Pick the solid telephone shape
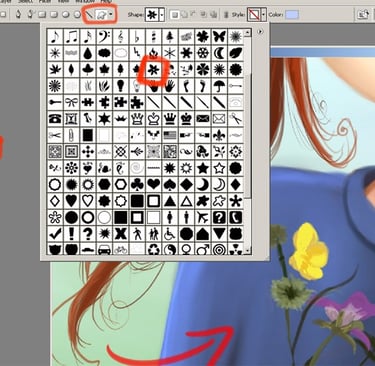The width and height of the screenshot is (375, 366). 55,119
